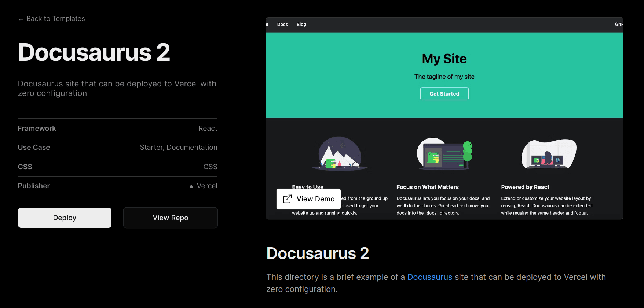
Task: Open the View Repo button
Action: tap(170, 218)
